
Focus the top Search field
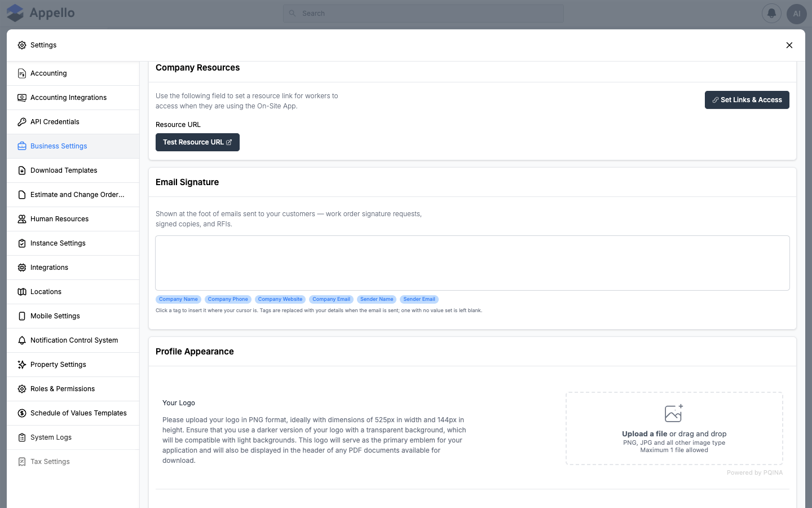[x=423, y=14]
